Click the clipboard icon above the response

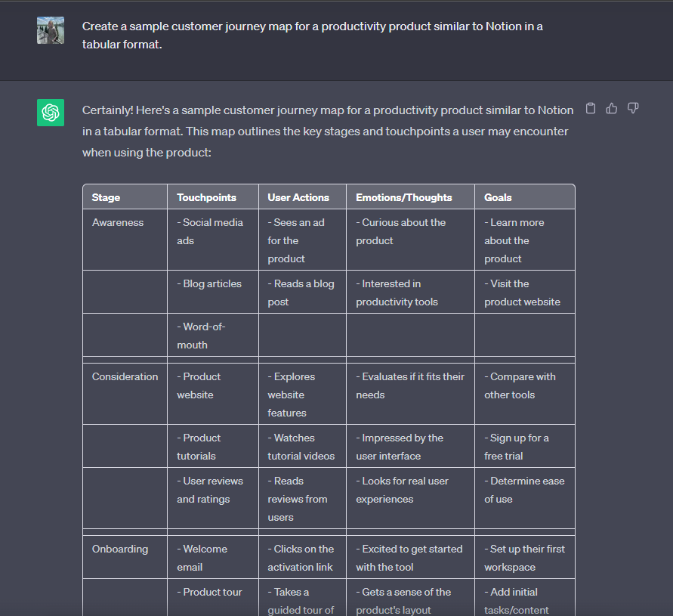click(x=591, y=108)
